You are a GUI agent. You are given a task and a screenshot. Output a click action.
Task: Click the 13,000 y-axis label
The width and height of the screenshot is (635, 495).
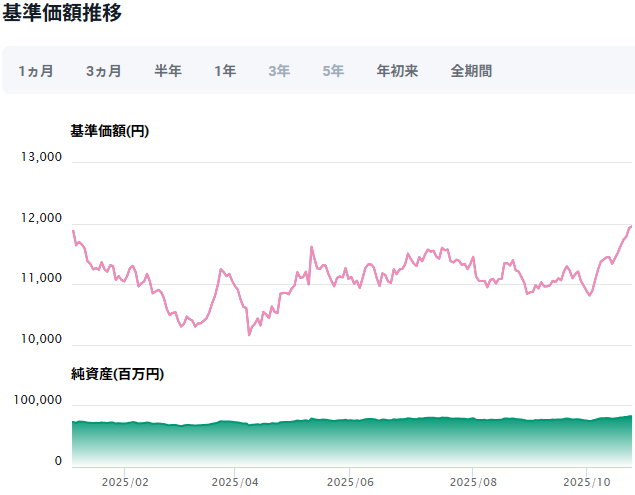(x=41, y=157)
